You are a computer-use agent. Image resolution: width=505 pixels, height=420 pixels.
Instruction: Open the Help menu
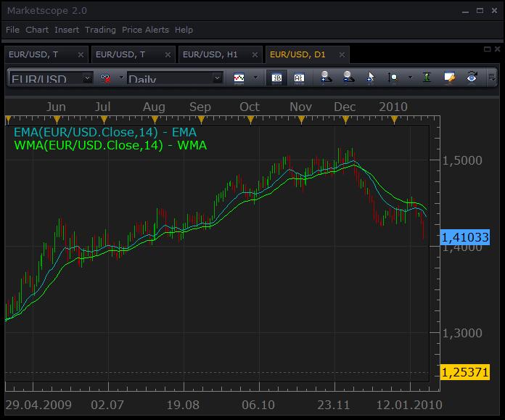(184, 30)
